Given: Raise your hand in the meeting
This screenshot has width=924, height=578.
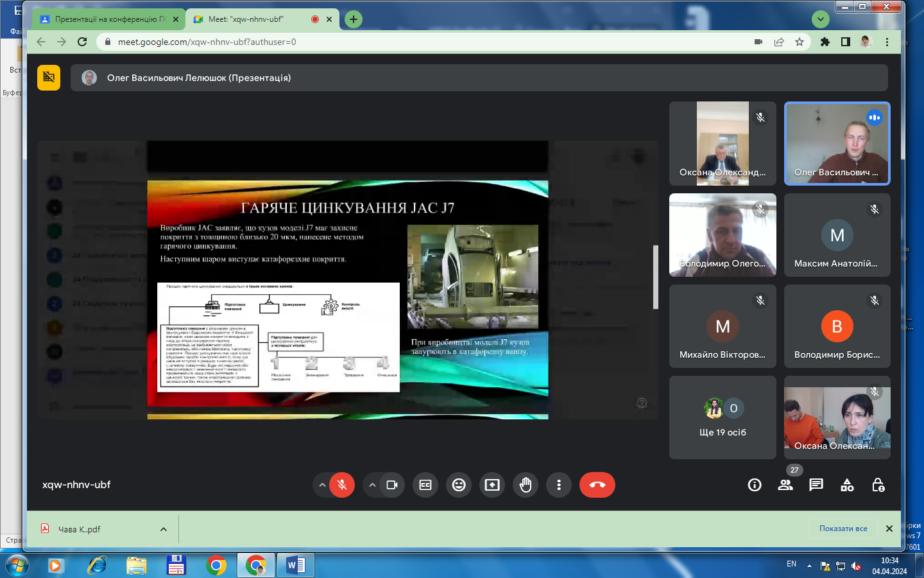Looking at the screenshot, I should [x=526, y=485].
